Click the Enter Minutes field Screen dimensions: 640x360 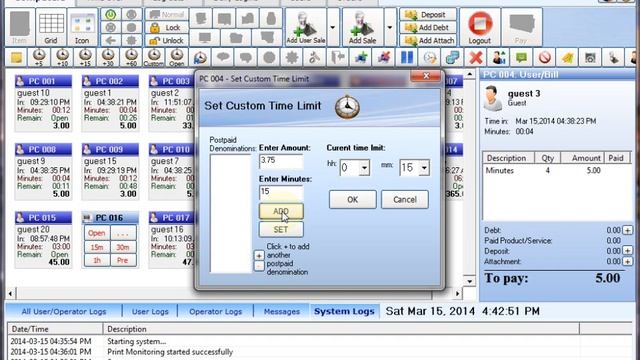[281, 193]
